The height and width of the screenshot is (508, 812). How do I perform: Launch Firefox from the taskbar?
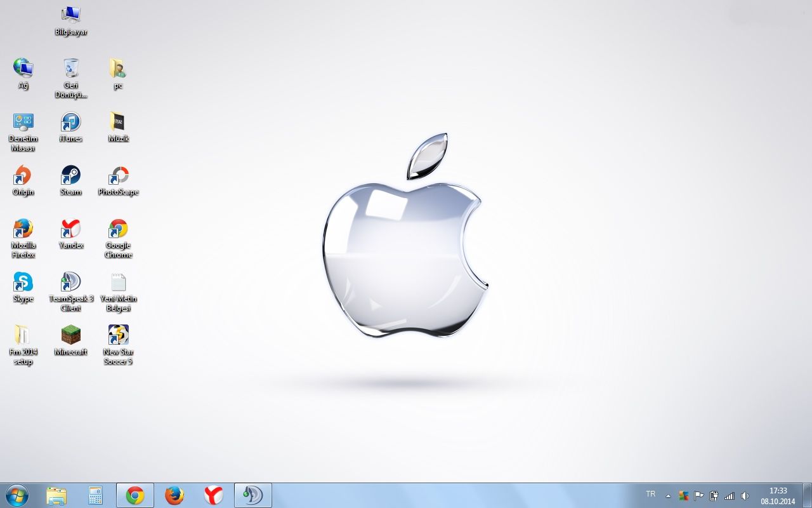coord(174,495)
